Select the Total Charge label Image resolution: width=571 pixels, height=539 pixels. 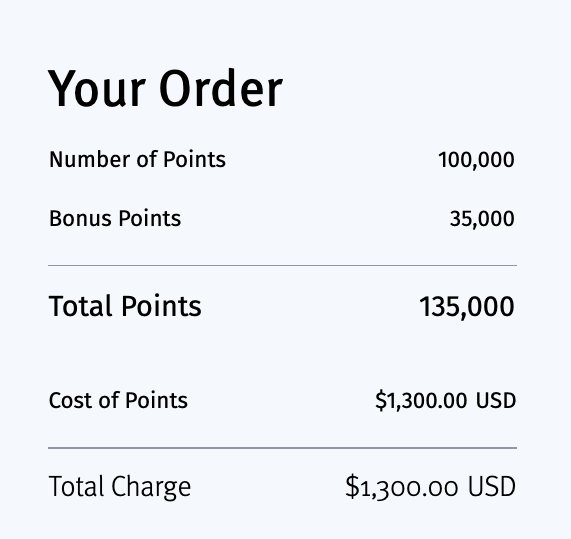(x=120, y=487)
